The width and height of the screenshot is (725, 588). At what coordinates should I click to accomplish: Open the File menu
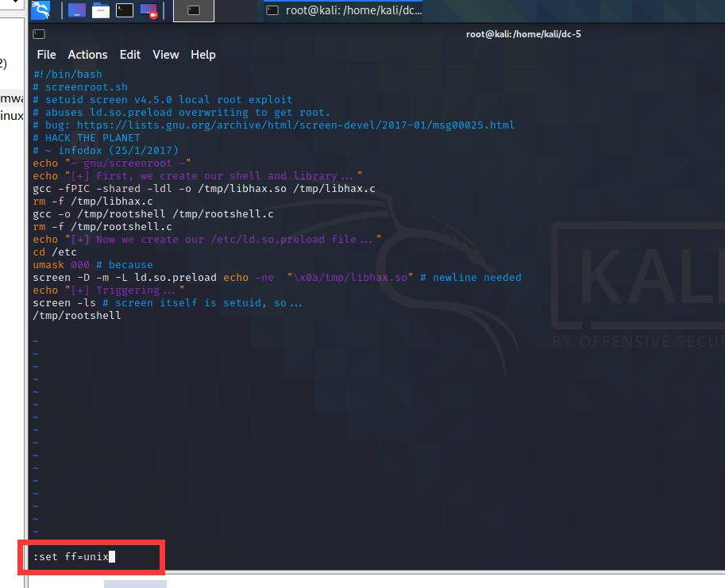(x=46, y=55)
